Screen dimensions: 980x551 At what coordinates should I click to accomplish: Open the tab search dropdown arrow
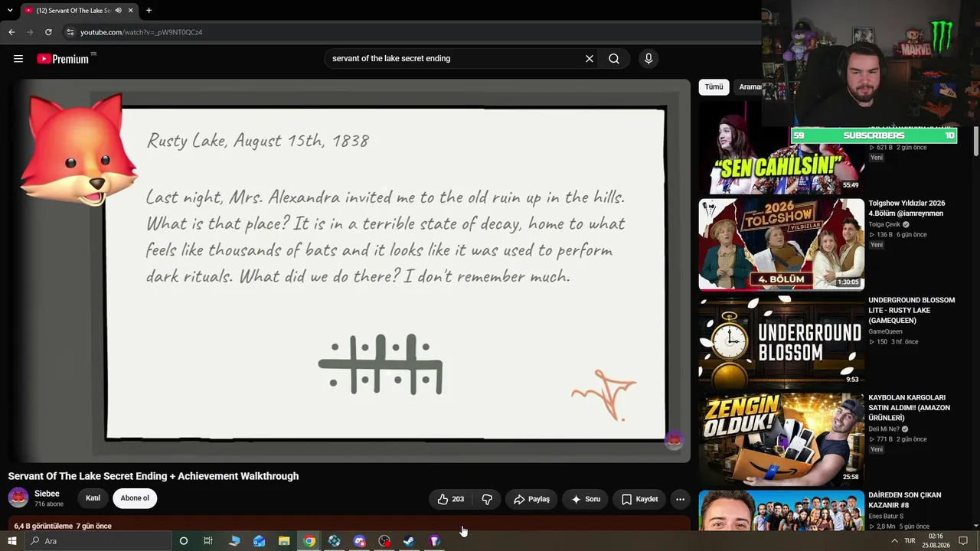(10, 11)
